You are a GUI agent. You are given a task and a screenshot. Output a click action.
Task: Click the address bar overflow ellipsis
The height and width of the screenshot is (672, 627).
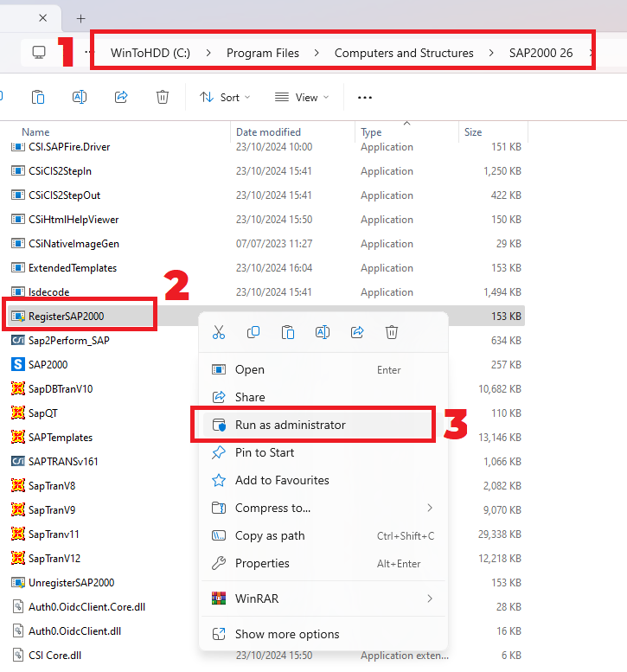click(x=87, y=52)
